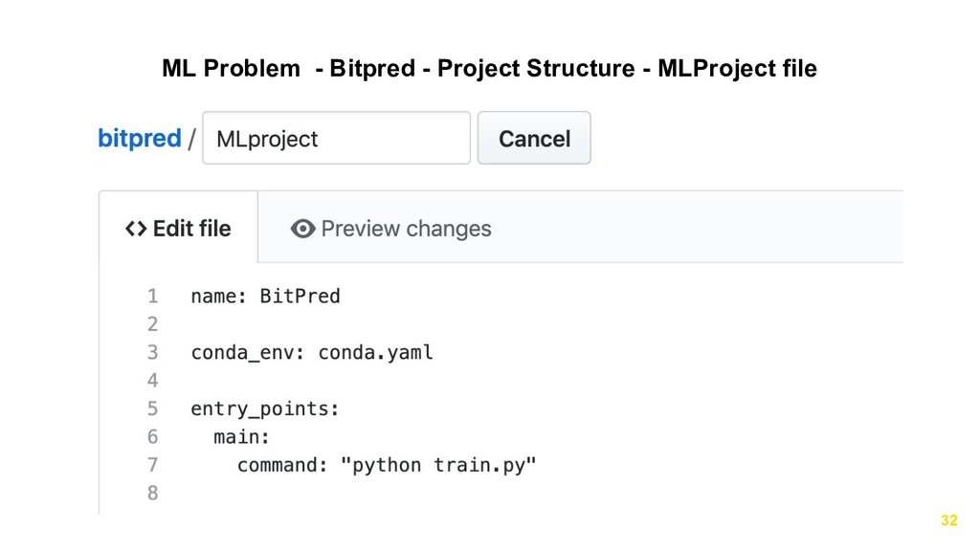Select line number 7 in the gutter

[x=152, y=465]
